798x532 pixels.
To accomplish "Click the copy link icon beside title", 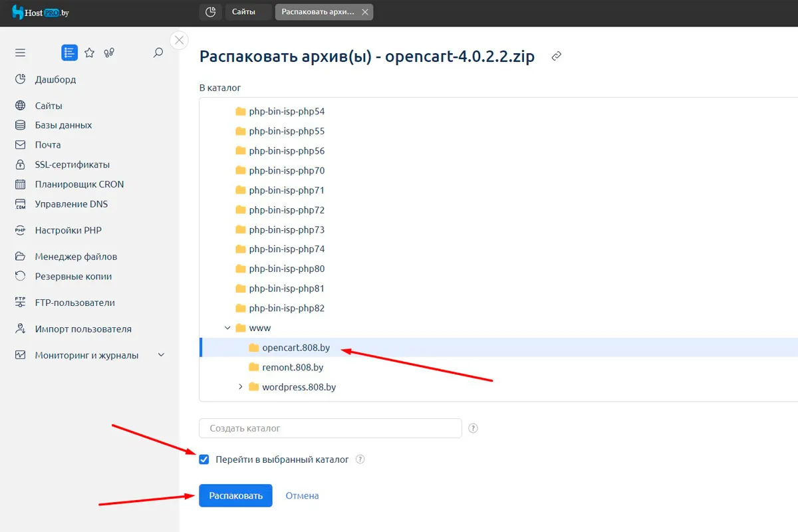I will tap(557, 57).
